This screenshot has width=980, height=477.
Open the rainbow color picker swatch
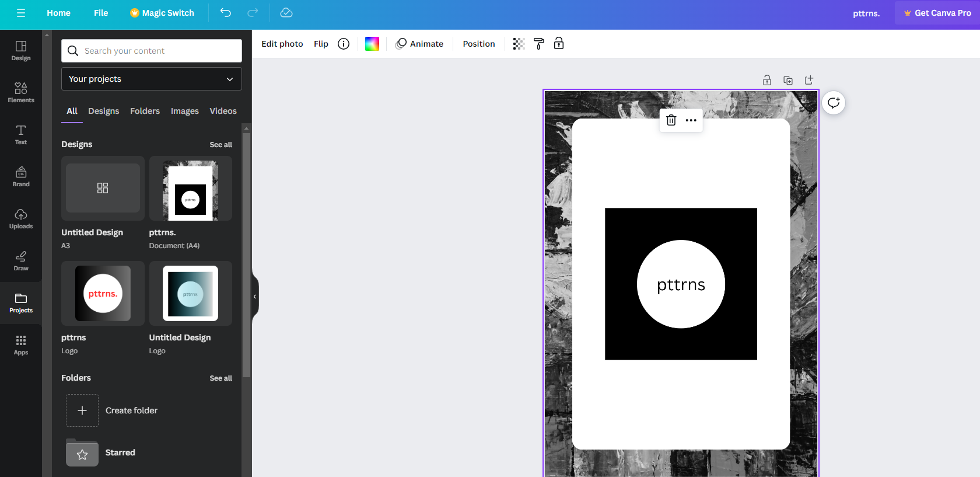coord(372,44)
